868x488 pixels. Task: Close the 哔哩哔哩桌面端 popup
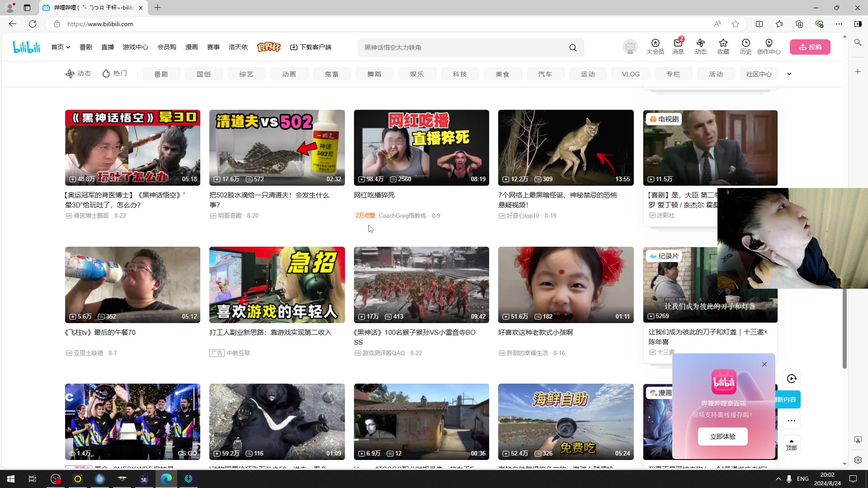[764, 364]
